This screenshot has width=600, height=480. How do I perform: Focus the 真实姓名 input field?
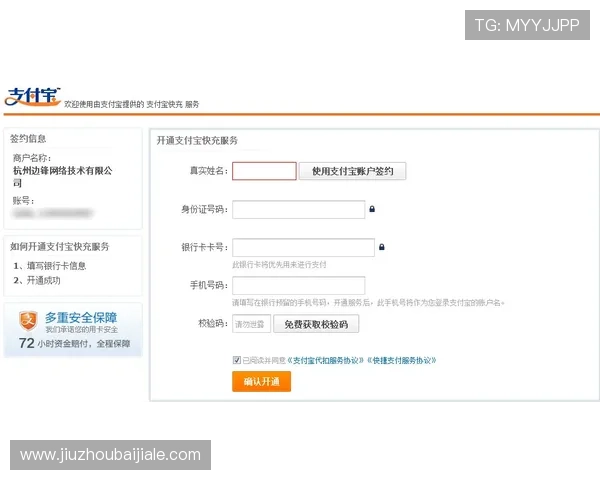click(x=264, y=171)
